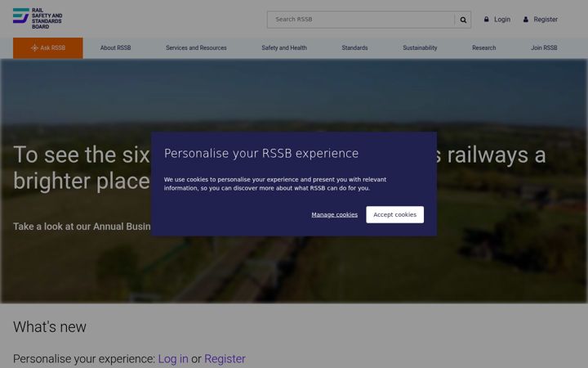Click the padlock icon beside Login
This screenshot has height=368, width=588.
(487, 19)
